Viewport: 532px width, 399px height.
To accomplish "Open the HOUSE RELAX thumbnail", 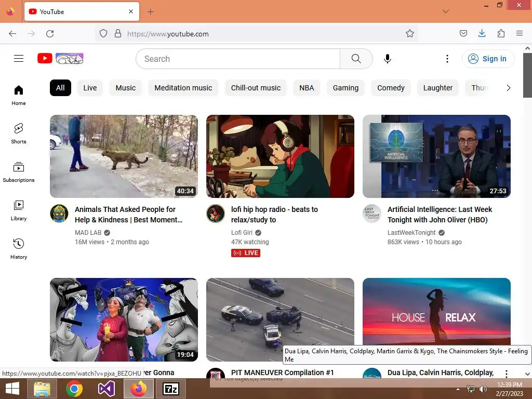I will 436,312.
